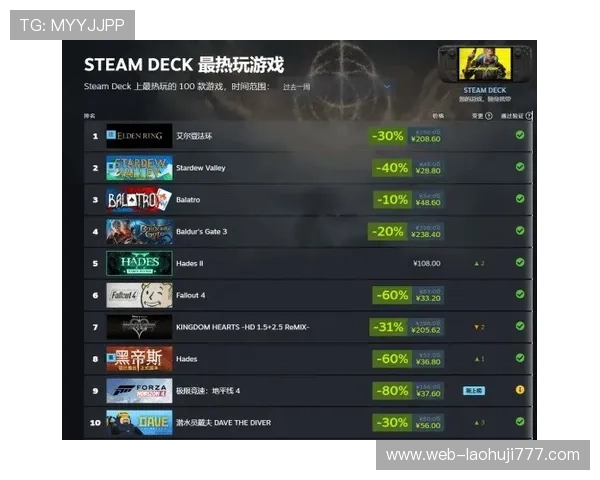Click the STEAM DECK label under the device

pos(484,90)
